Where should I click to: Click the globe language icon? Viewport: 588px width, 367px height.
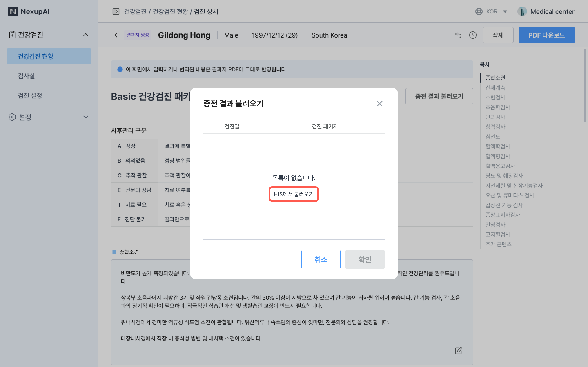479,11
